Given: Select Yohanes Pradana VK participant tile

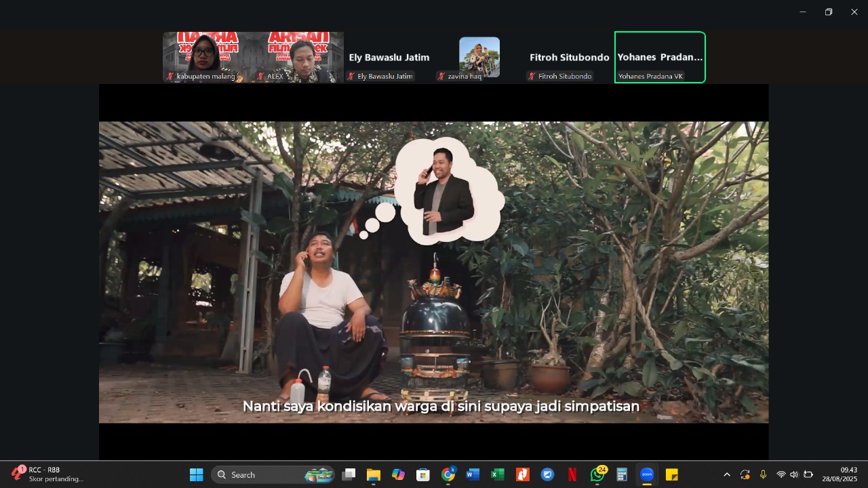Looking at the screenshot, I should 660,58.
